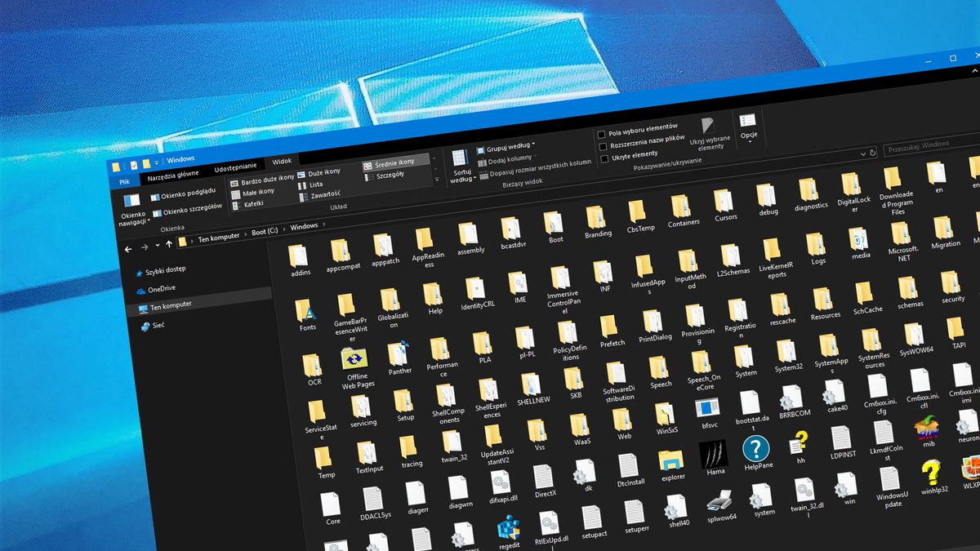Open the Offline Web Pages folder icon
The image size is (980, 551).
354,357
